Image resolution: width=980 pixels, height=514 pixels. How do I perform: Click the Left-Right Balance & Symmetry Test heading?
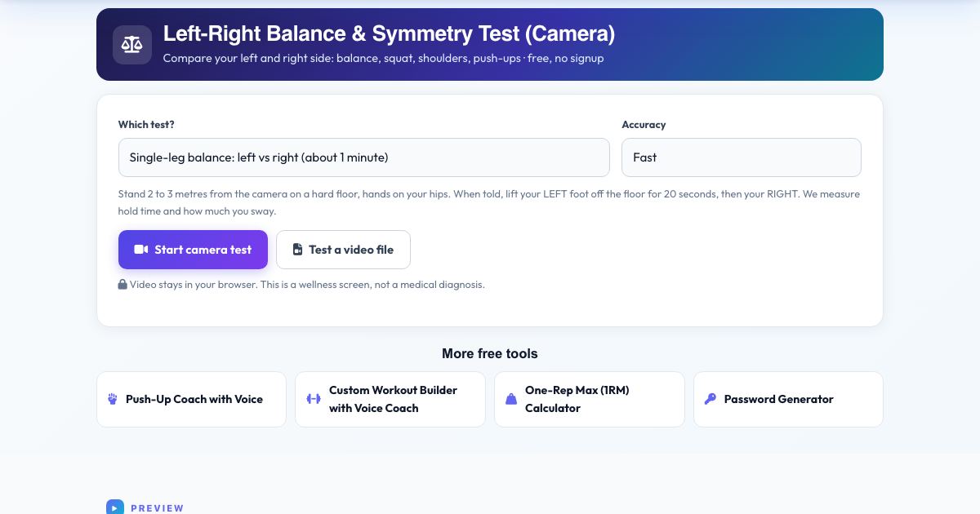coord(389,33)
